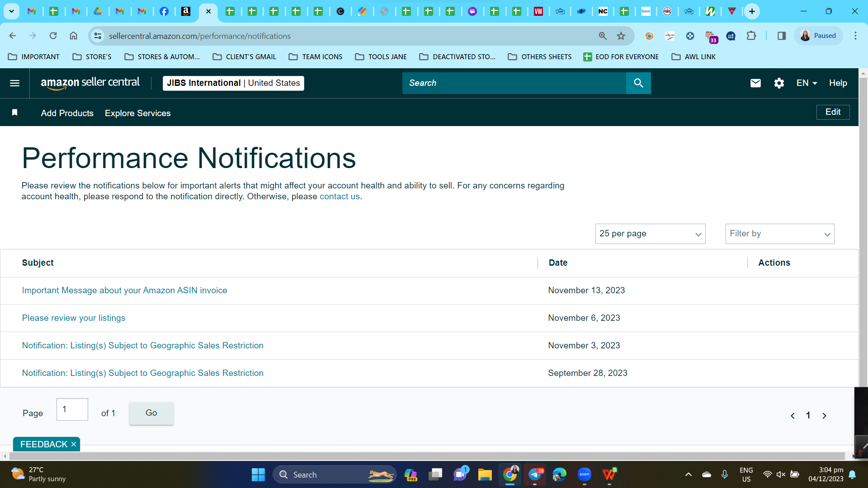Switch to the Facebook browser tab

[164, 11]
